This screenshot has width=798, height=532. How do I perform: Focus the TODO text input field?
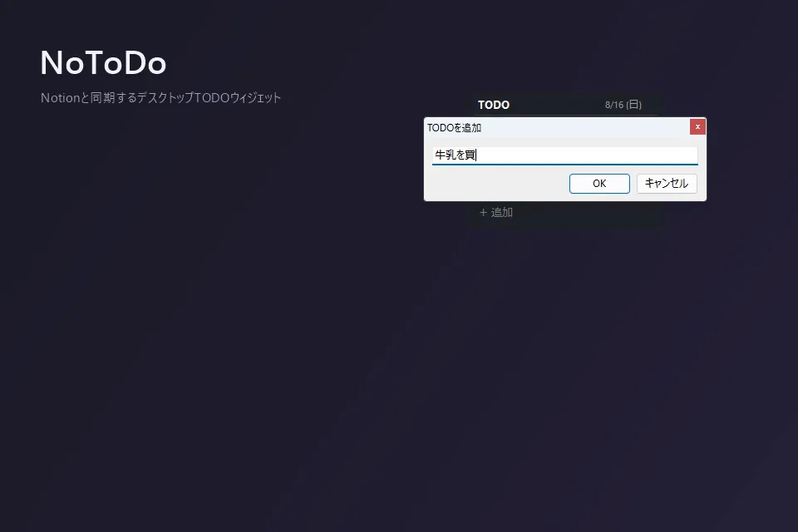[x=564, y=155]
